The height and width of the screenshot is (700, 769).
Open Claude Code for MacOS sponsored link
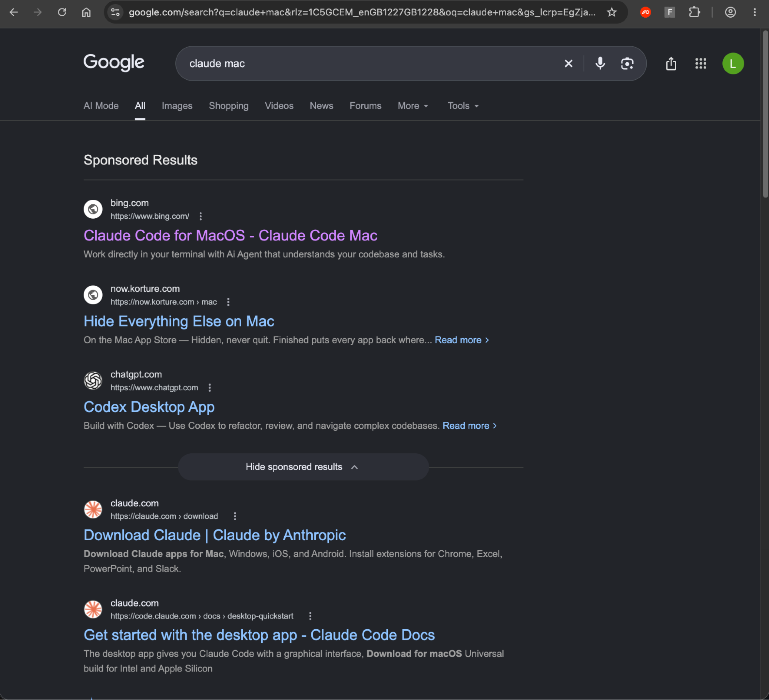[230, 236]
